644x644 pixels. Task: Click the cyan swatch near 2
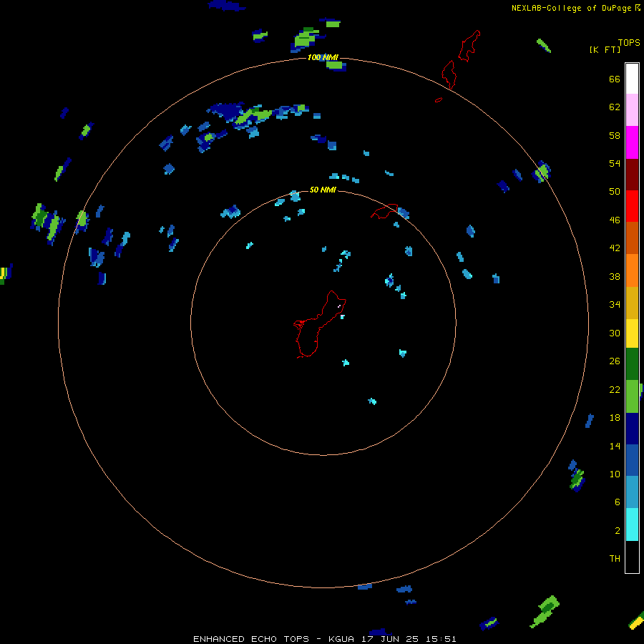(x=632, y=525)
